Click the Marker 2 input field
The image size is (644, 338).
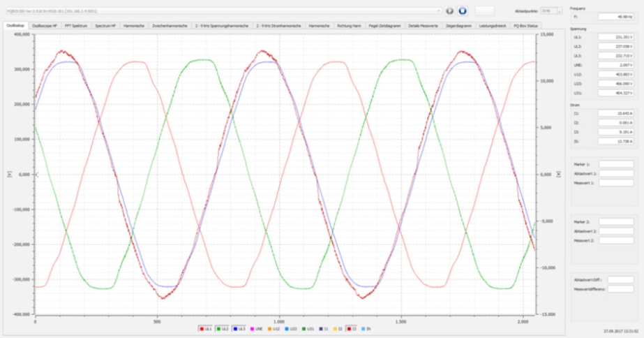615,221
